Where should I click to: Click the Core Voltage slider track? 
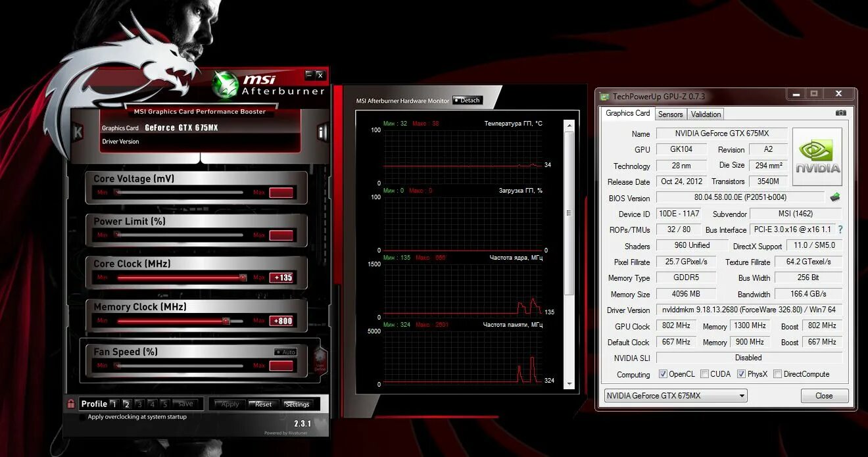tap(179, 193)
